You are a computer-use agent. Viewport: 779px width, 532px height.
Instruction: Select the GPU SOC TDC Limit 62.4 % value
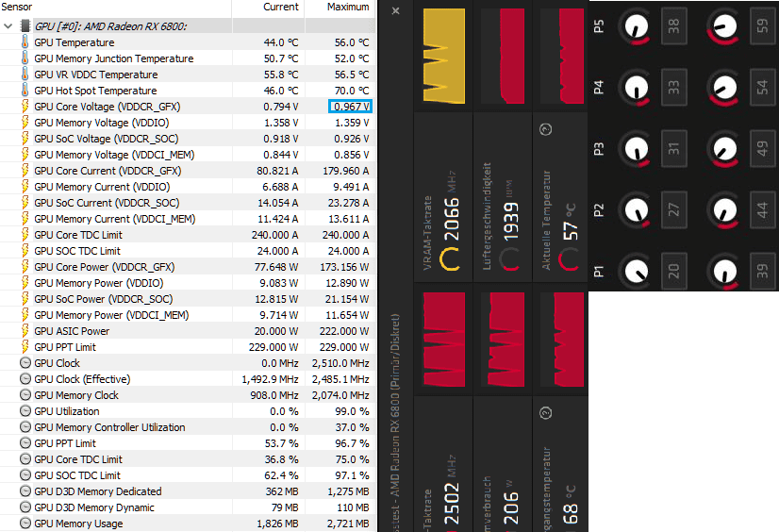[281, 475]
